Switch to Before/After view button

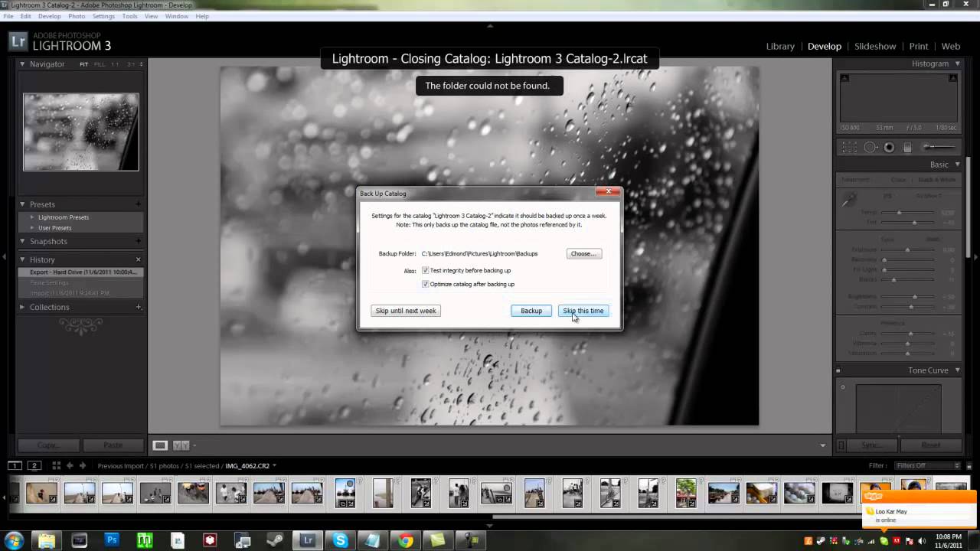[181, 445]
